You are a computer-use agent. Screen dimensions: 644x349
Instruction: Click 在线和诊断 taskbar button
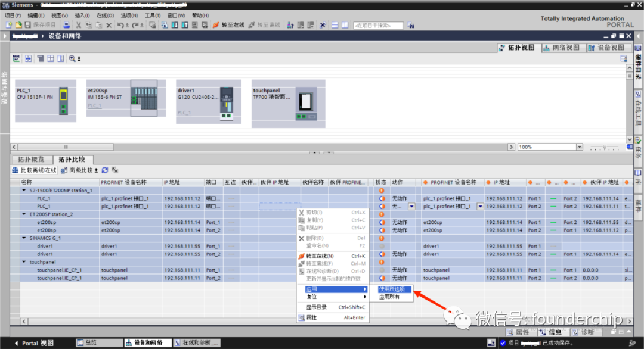click(x=197, y=343)
